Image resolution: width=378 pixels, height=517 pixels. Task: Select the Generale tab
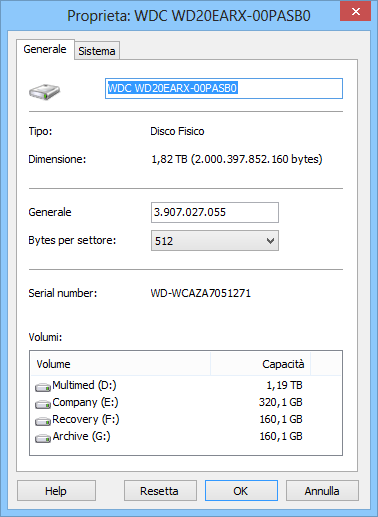45,49
